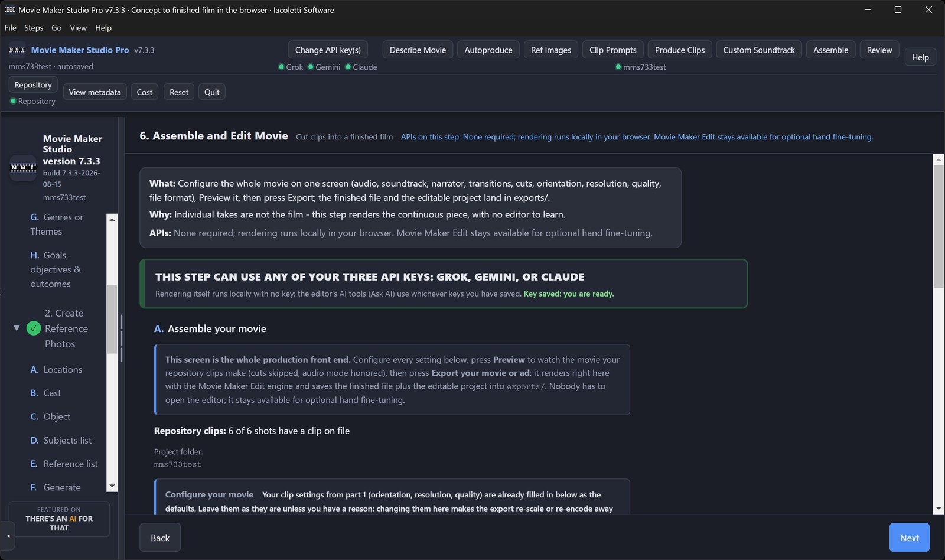
Task: Click Change API key(s) button
Action: click(328, 50)
